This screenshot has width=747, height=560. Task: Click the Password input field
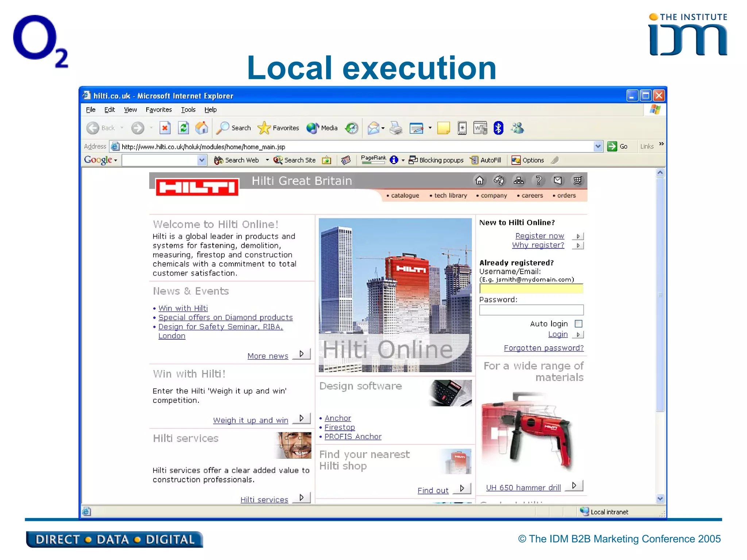pyautogui.click(x=531, y=310)
